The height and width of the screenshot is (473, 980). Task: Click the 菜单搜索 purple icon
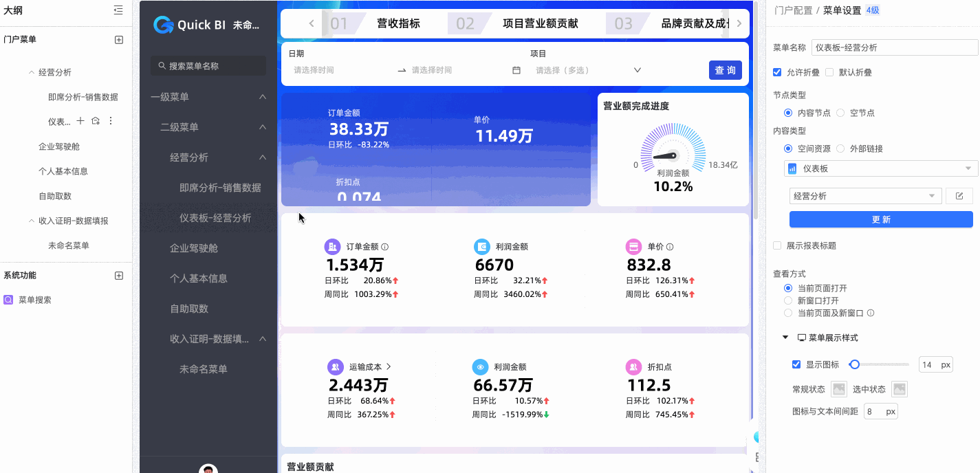click(8, 300)
